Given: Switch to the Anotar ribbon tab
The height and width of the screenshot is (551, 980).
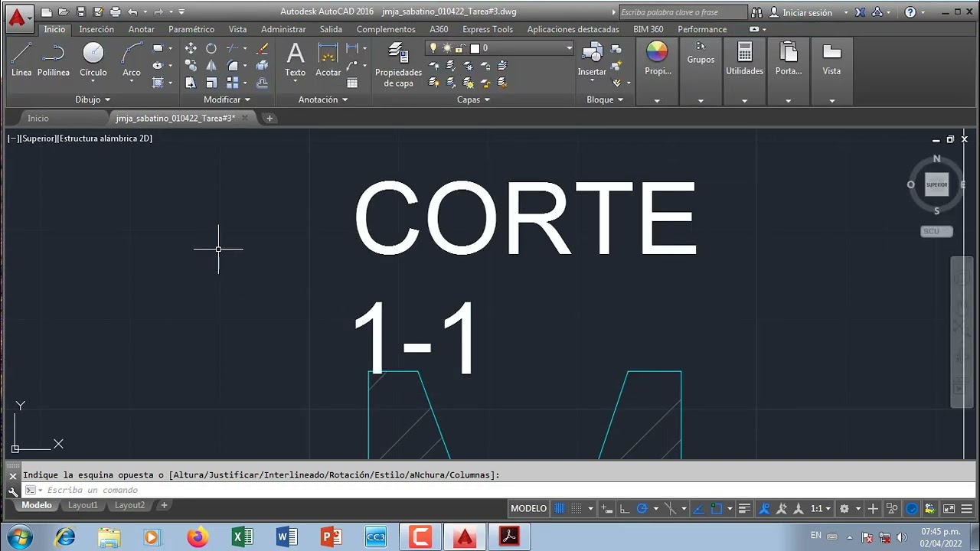Looking at the screenshot, I should coord(142,29).
